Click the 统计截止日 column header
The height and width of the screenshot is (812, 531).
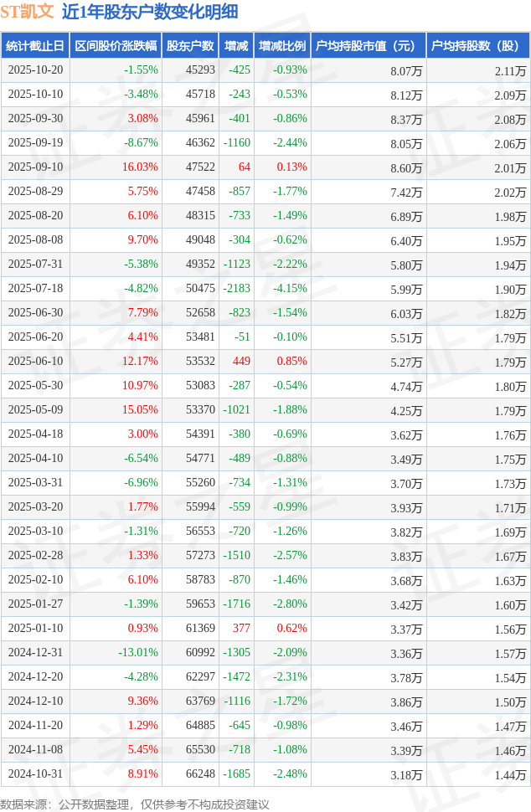tap(34, 46)
